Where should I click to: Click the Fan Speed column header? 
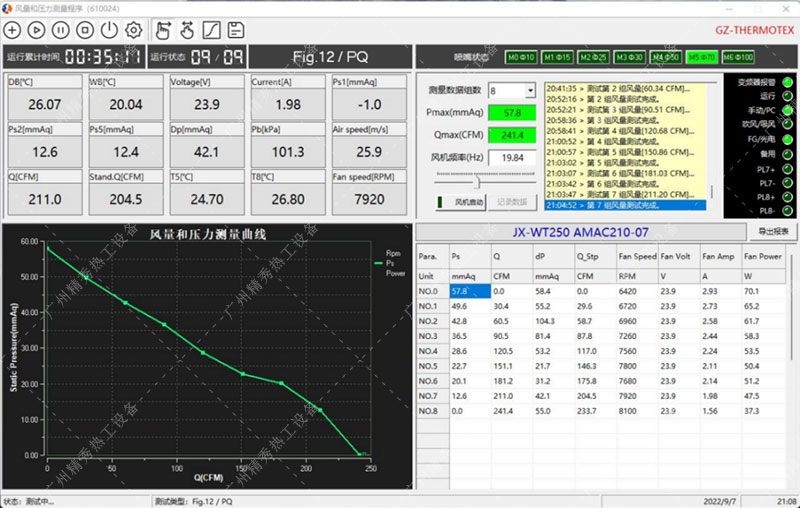[636, 257]
